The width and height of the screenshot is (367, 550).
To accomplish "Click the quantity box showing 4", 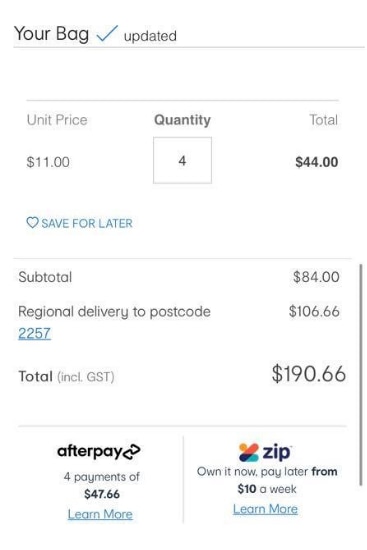I will click(x=182, y=160).
